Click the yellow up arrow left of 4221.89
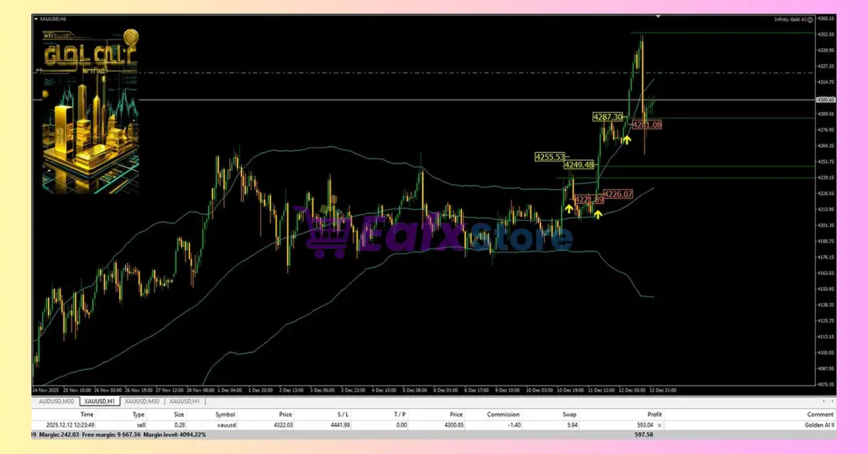Screen dimensions: 868x454 568,208
